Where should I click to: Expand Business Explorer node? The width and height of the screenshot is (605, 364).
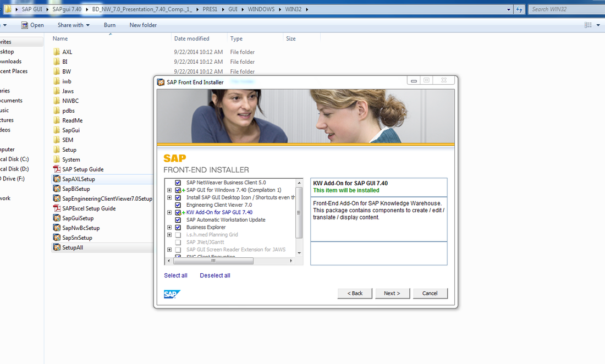tap(169, 228)
